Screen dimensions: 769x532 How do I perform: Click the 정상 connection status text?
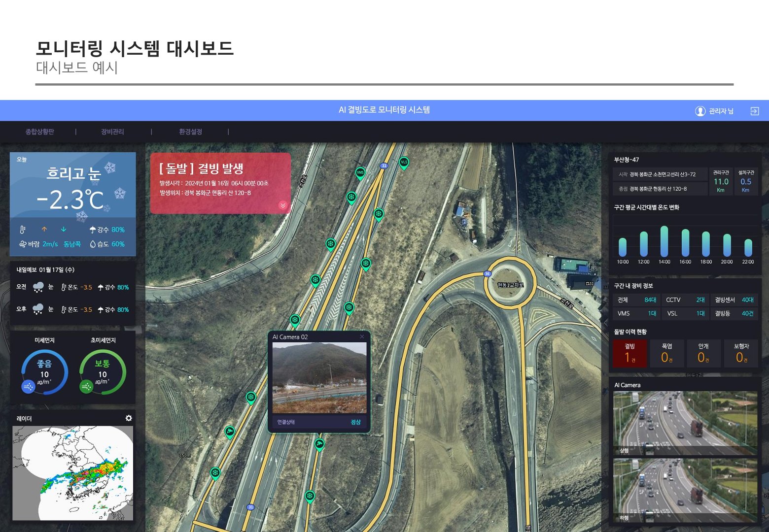356,422
